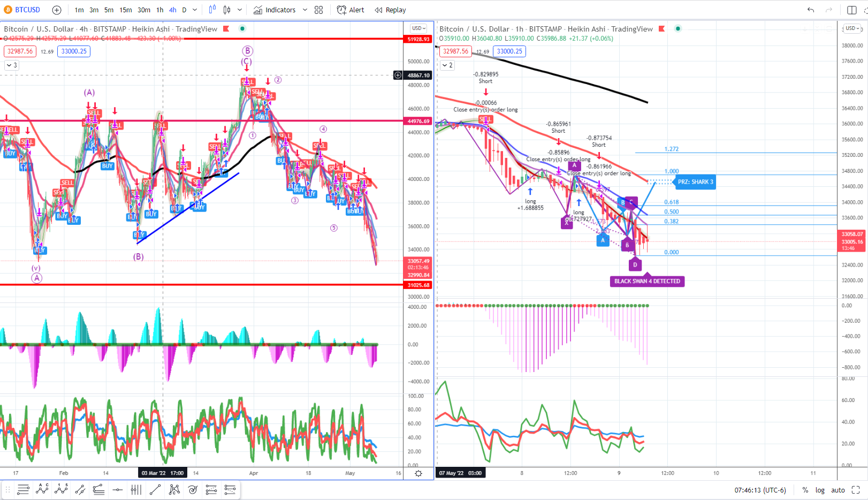Toggle percent scale mode
The height and width of the screenshot is (500, 868).
(x=805, y=490)
